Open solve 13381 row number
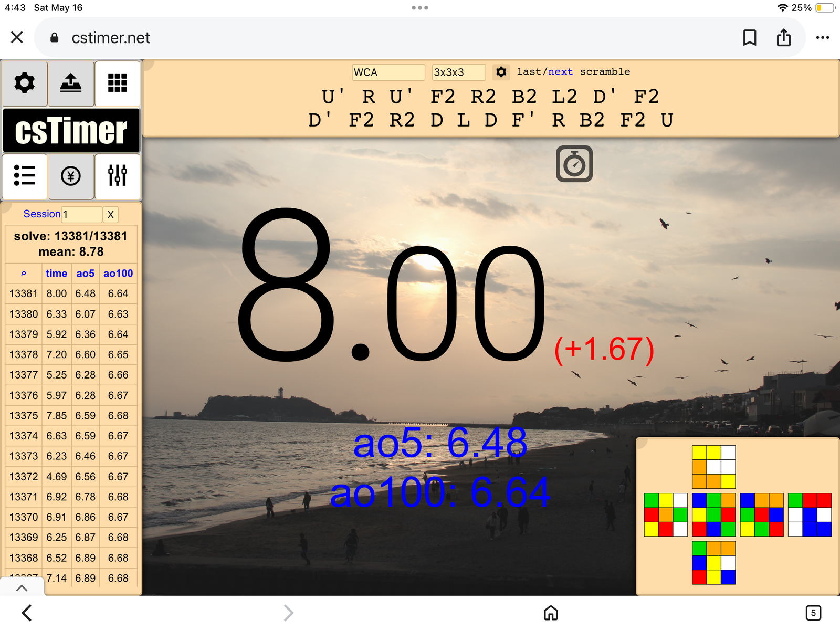This screenshot has height=630, width=840. (x=24, y=293)
